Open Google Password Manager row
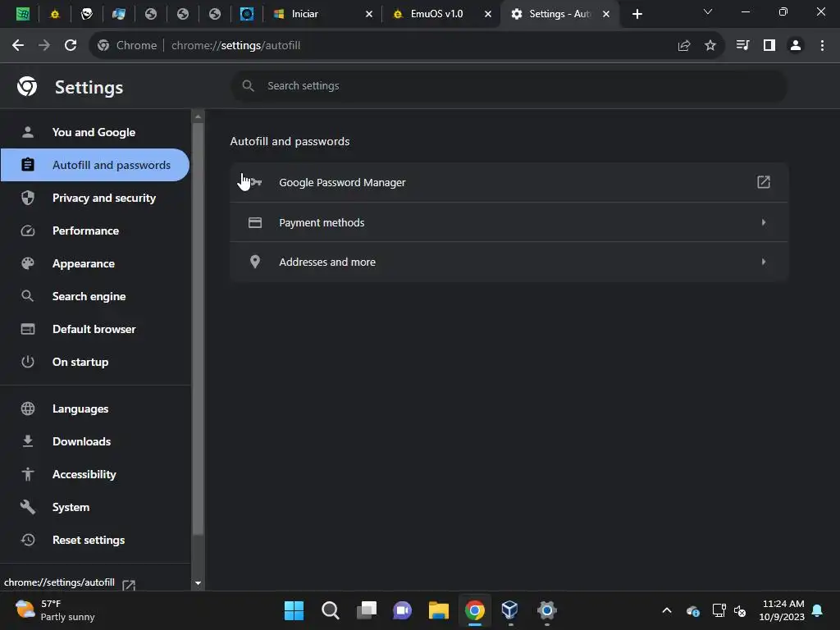The width and height of the screenshot is (840, 630). click(x=509, y=183)
